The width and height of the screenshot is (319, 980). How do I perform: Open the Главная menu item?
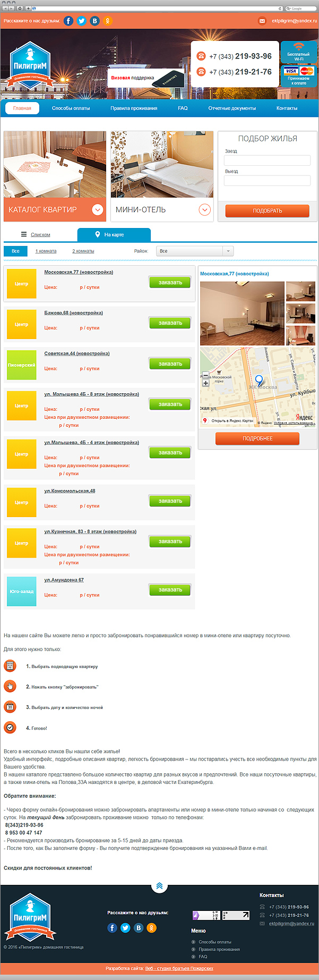click(x=22, y=108)
